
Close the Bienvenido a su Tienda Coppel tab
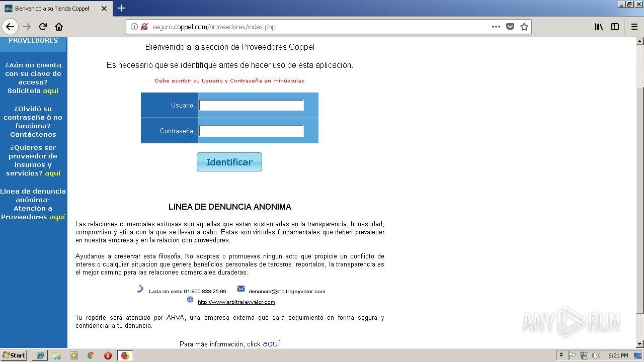tap(104, 9)
